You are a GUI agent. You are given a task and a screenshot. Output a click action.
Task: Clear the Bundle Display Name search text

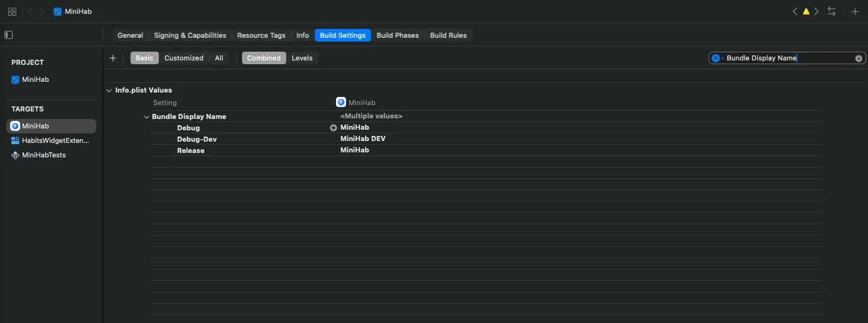859,58
